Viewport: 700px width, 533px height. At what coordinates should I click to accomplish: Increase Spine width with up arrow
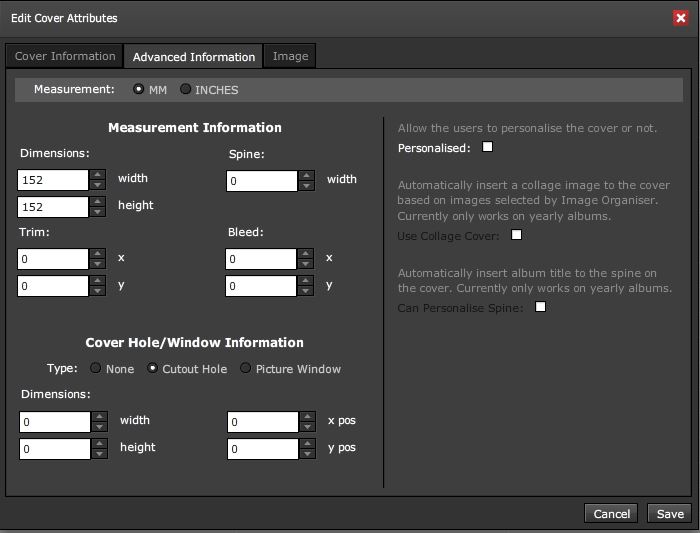(x=306, y=175)
